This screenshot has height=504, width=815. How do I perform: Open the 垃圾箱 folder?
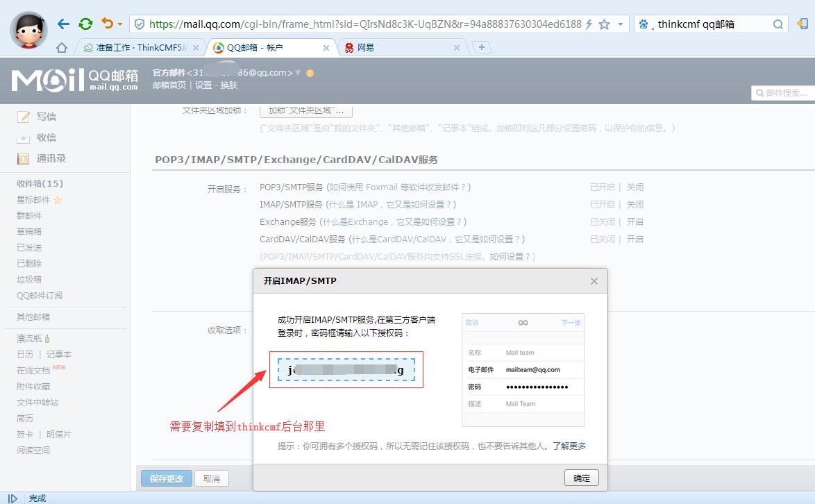(29, 280)
